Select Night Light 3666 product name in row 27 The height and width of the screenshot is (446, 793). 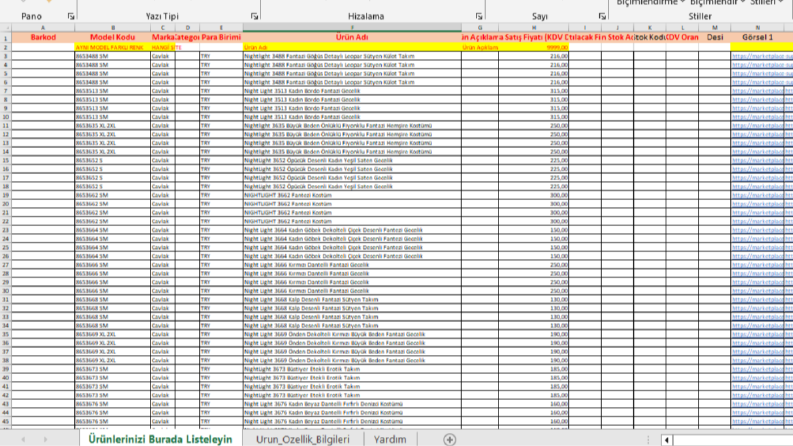(x=352, y=265)
